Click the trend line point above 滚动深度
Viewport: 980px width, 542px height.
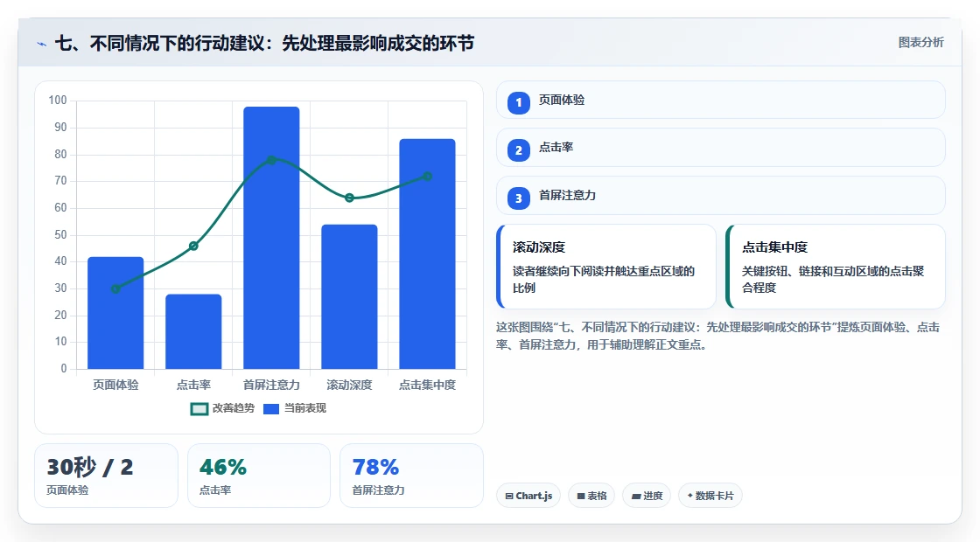[x=349, y=198]
